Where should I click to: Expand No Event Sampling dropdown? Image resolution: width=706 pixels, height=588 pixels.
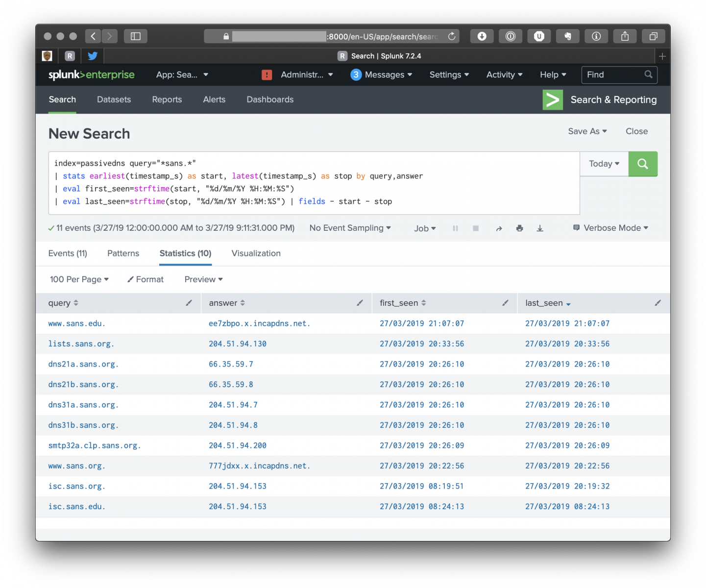coord(350,228)
